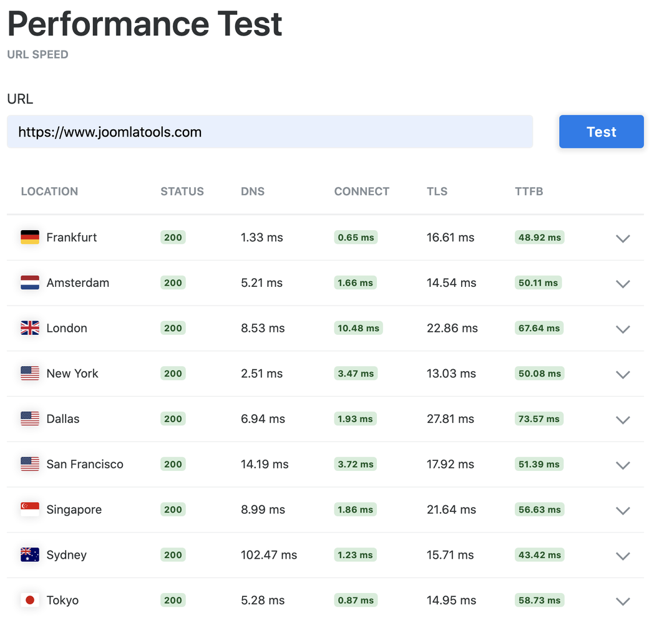This screenshot has width=672, height=618.
Task: Click the Netherlands flag icon for Amsterdam
Action: point(30,282)
